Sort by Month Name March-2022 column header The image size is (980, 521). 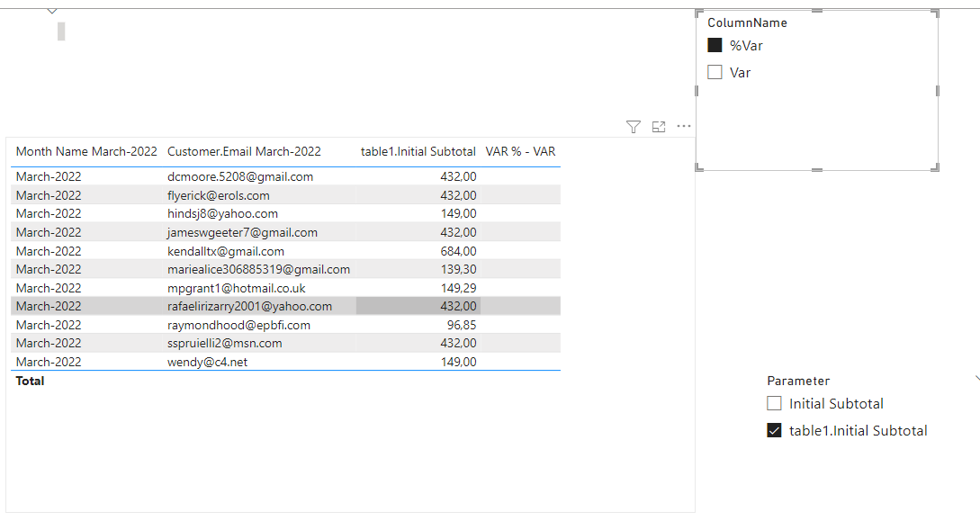click(86, 152)
